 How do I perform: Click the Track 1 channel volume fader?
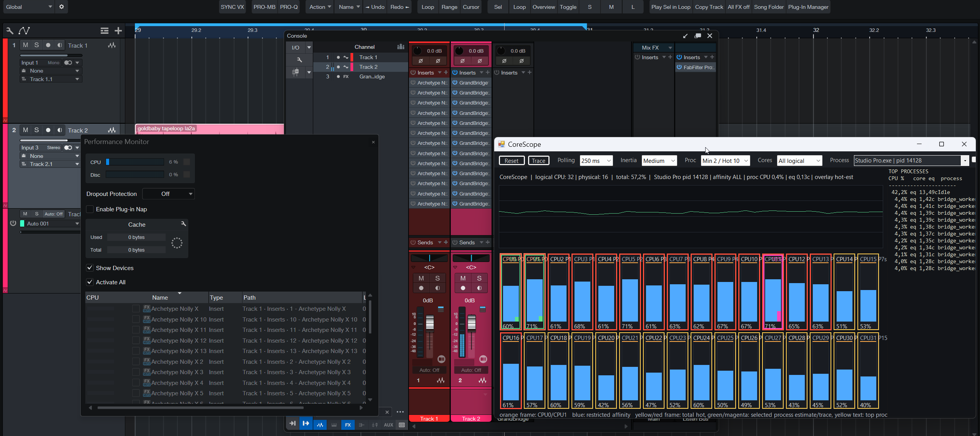(430, 323)
